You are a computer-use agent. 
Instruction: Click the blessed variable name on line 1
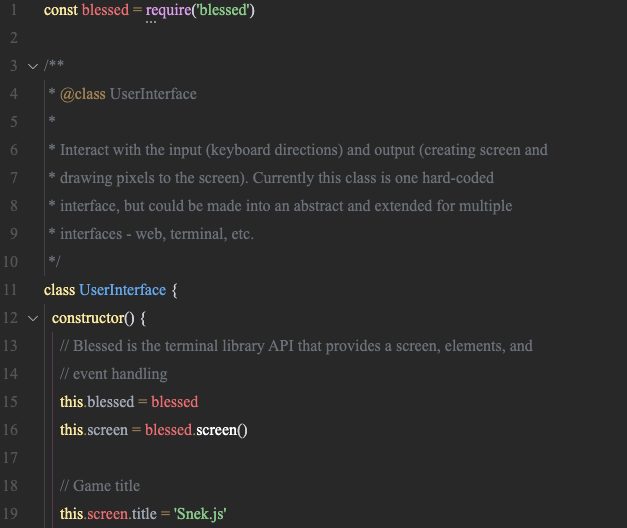pos(106,10)
